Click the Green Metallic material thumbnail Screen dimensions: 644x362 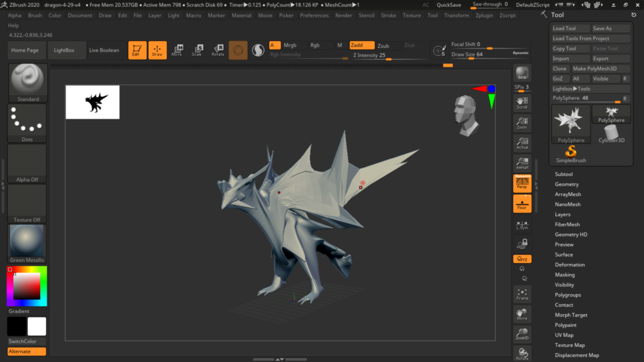28,241
